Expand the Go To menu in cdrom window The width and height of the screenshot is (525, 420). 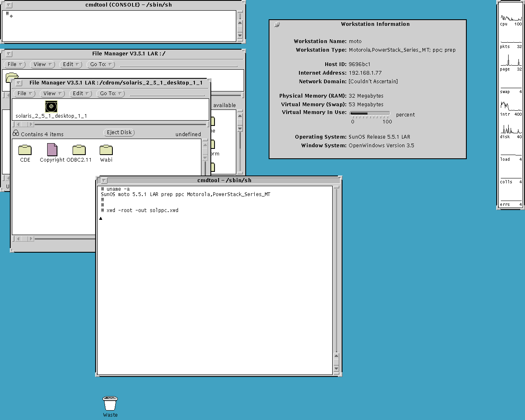[x=111, y=94]
